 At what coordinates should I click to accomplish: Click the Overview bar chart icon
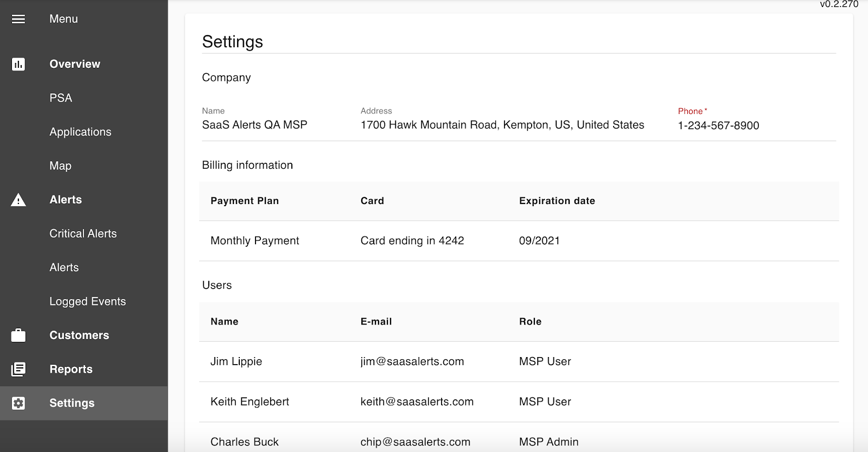pos(18,64)
